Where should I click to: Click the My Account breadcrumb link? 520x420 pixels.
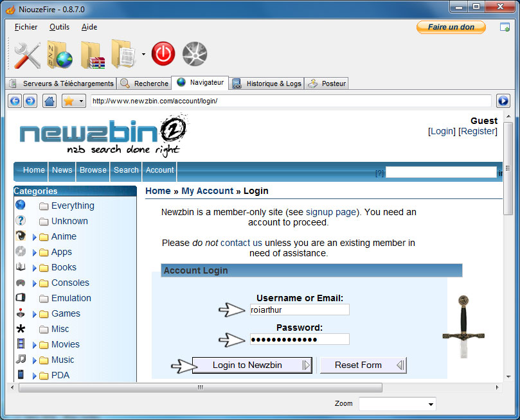coord(207,191)
